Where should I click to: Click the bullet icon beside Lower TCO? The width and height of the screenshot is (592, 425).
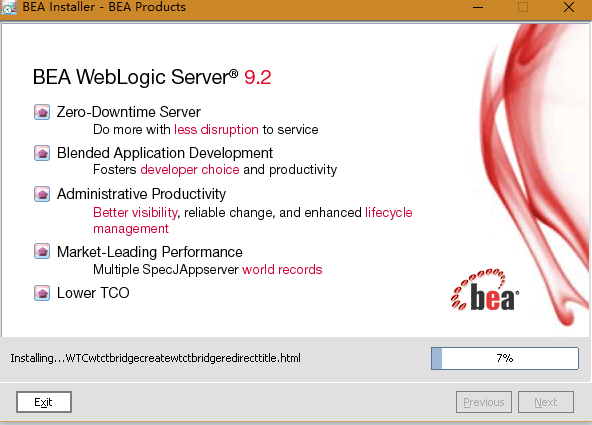pos(42,293)
